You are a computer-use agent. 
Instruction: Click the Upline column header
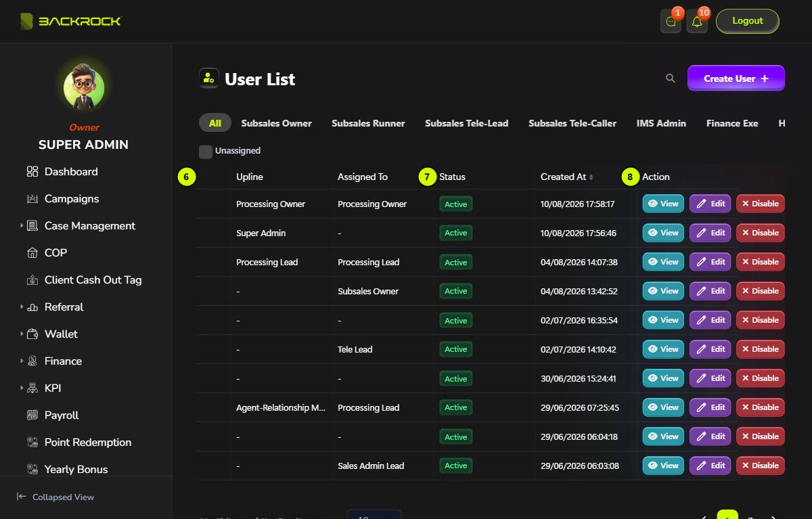tap(250, 177)
